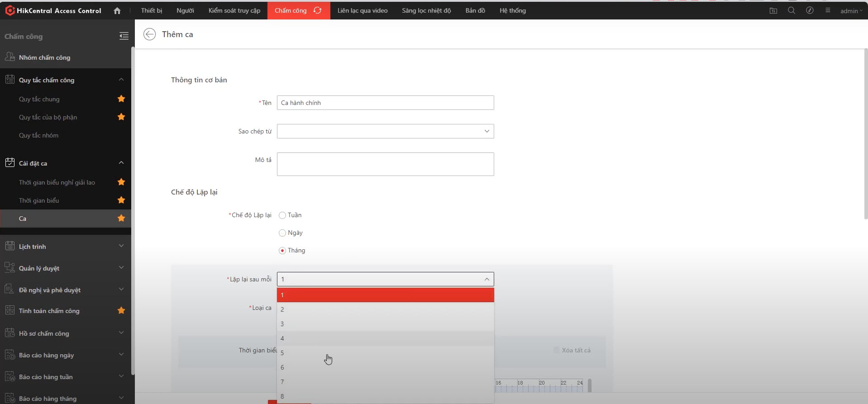Open the Sao chép từ dropdown
868x404 pixels.
(385, 131)
